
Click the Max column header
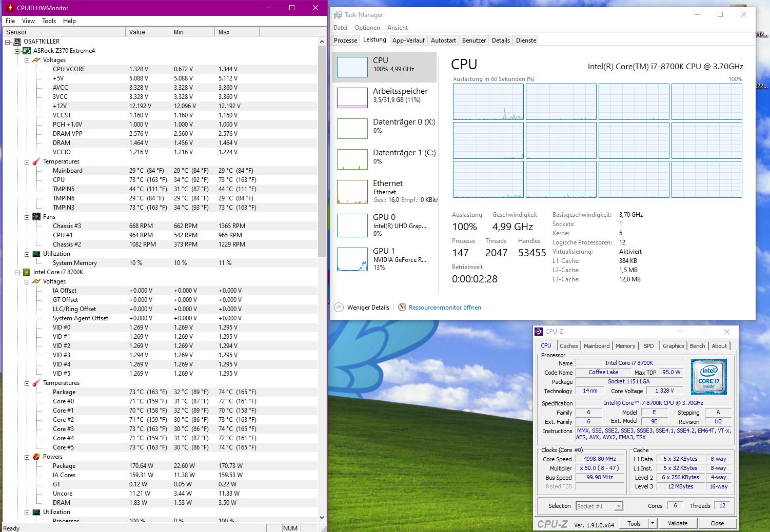(237, 32)
